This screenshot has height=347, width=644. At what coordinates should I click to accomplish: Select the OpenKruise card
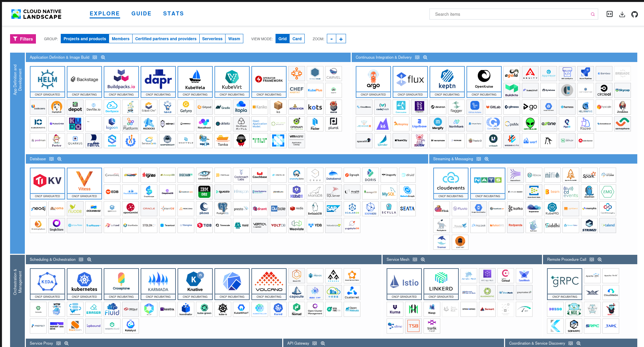click(x=484, y=82)
